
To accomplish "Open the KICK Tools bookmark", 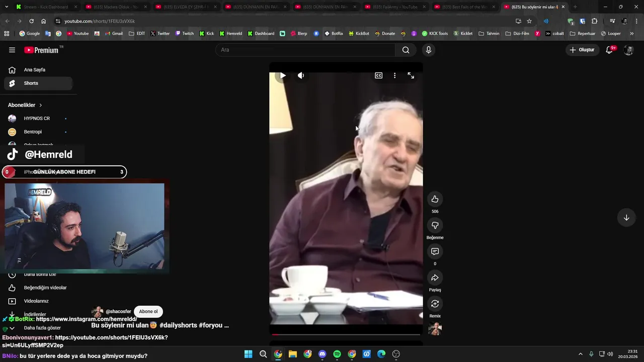I will pyautogui.click(x=435, y=34).
